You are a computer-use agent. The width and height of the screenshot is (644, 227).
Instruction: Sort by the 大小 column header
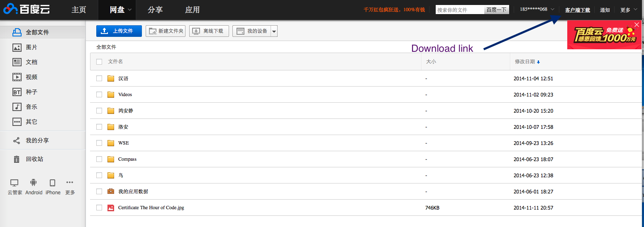click(x=431, y=61)
